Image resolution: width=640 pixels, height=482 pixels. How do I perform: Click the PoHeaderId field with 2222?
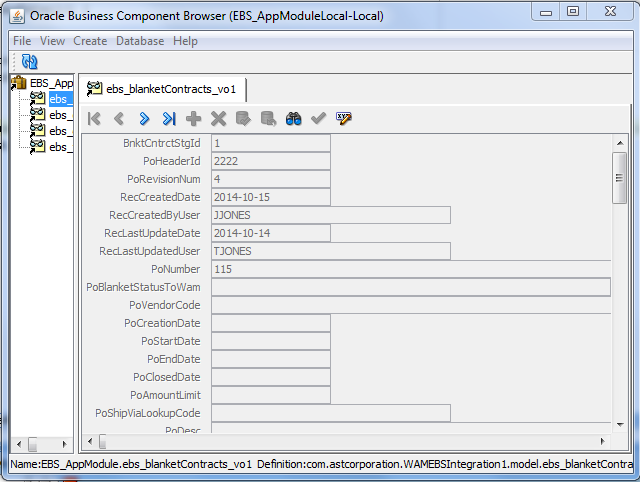tap(271, 161)
